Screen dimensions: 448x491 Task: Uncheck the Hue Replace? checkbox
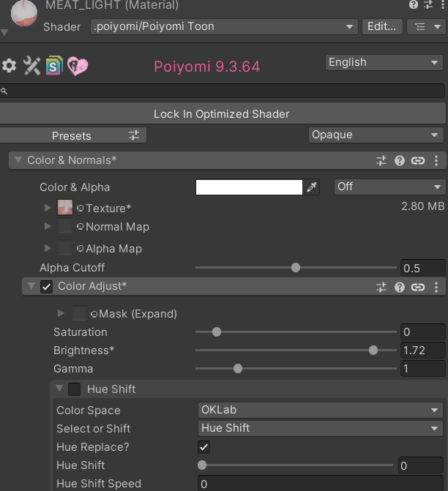point(204,447)
